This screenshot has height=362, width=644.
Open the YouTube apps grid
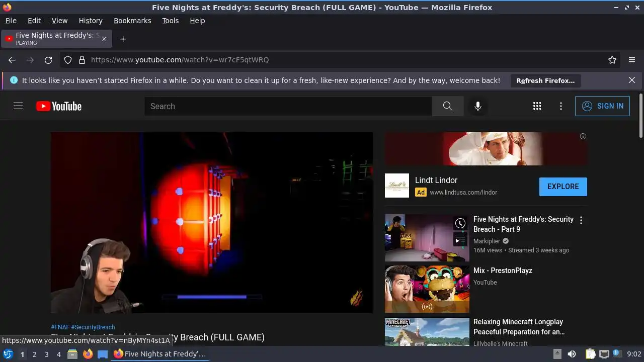[x=537, y=106]
